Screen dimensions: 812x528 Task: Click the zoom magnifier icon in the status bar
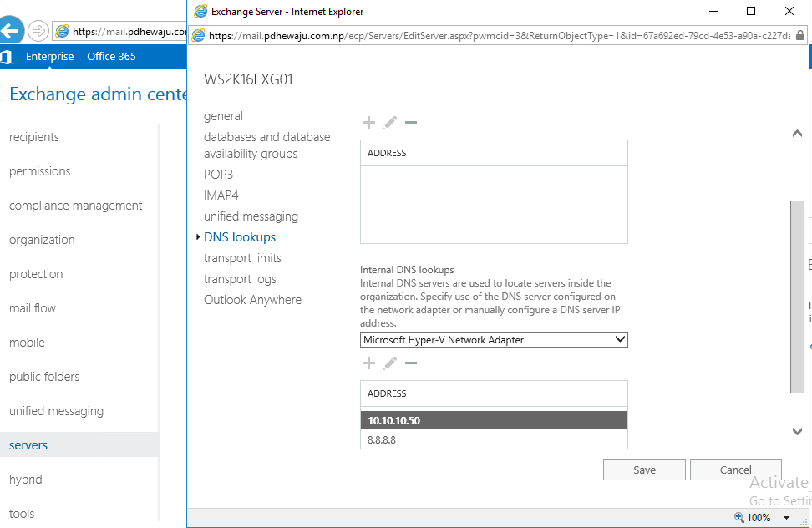(739, 517)
